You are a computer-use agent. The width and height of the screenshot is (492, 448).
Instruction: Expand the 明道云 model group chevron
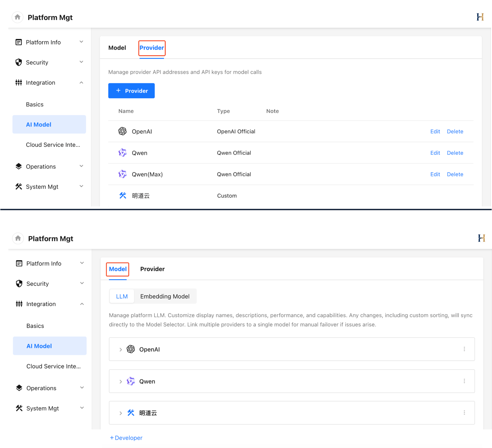tap(121, 413)
